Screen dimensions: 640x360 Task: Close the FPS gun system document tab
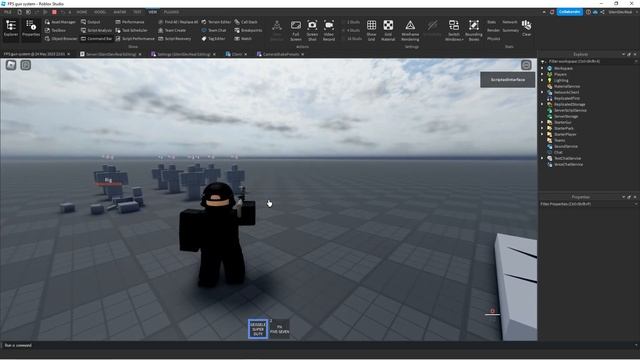(69, 54)
